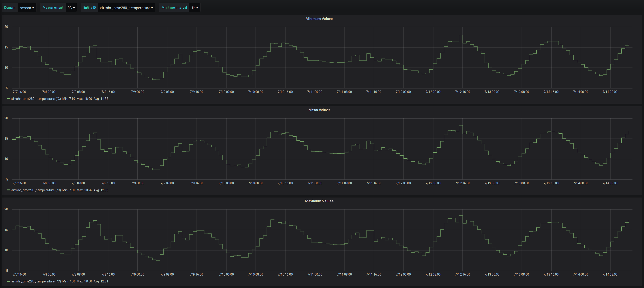Open the Entity ID airrohr_bme280_temperature selector

(x=126, y=8)
